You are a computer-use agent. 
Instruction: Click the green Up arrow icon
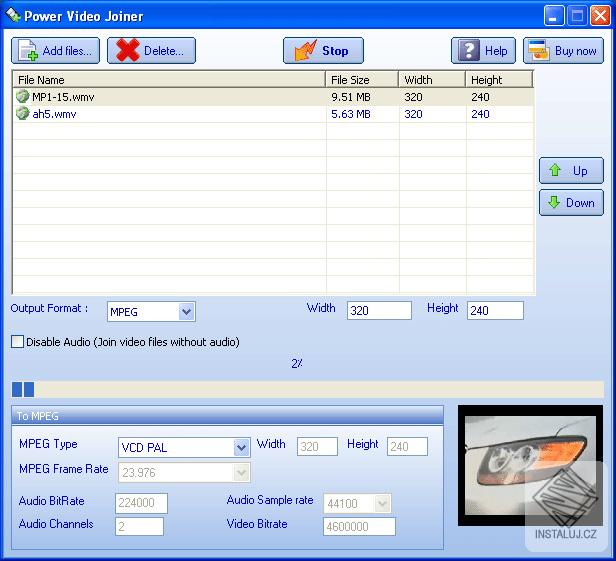pyautogui.click(x=555, y=170)
